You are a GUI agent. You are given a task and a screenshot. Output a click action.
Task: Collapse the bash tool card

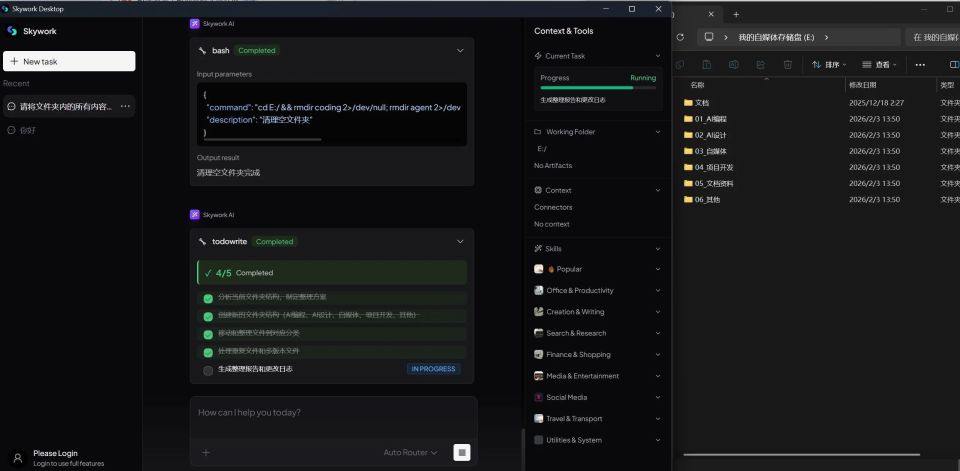coord(460,51)
